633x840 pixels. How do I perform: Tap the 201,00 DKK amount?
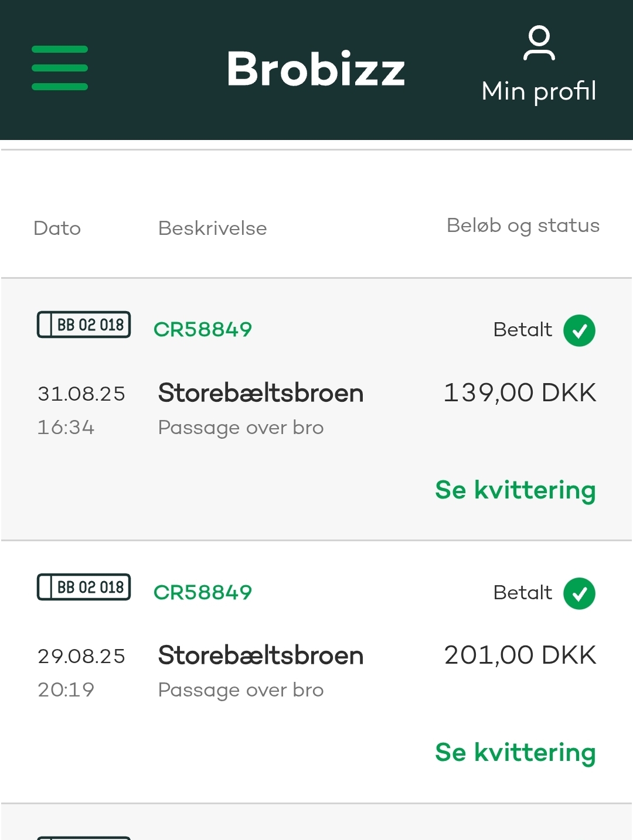pos(520,655)
